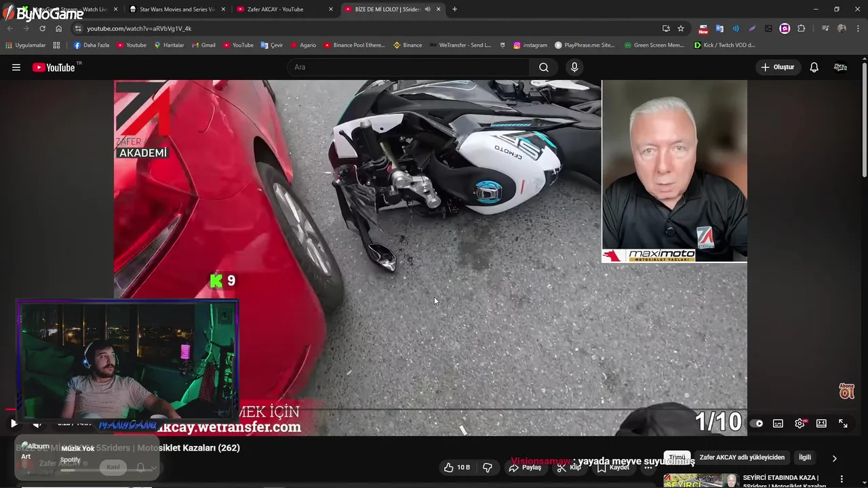Toggle the autoplay switch in player
Screen dimensions: 868x488
pos(756,424)
